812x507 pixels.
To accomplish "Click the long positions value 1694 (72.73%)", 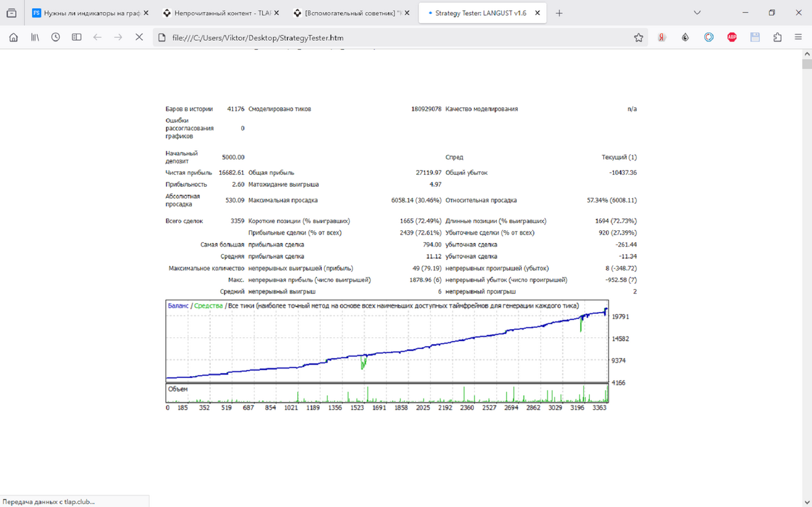I will [x=616, y=221].
